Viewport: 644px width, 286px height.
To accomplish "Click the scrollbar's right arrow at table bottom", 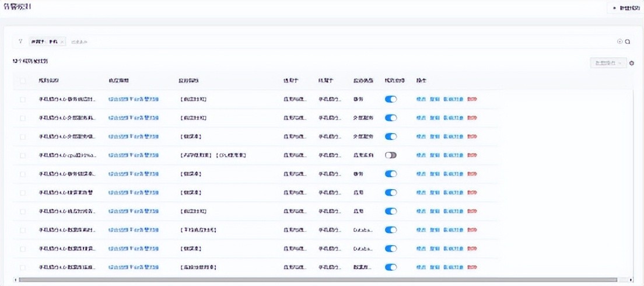I will coord(632,280).
